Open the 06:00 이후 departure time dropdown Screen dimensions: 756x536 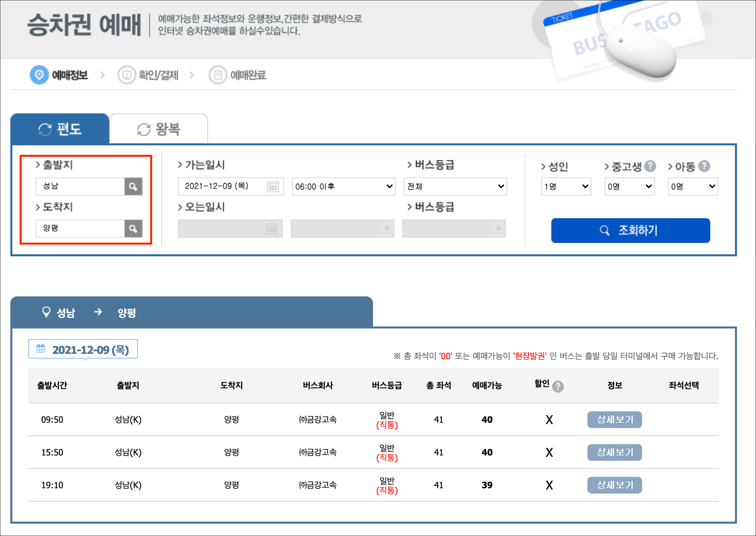[x=344, y=186]
